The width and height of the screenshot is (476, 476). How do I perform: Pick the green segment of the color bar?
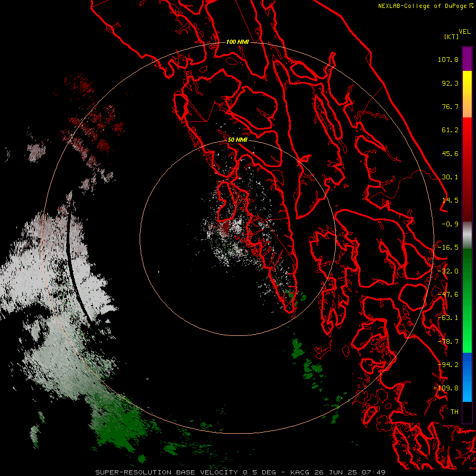tap(467, 300)
